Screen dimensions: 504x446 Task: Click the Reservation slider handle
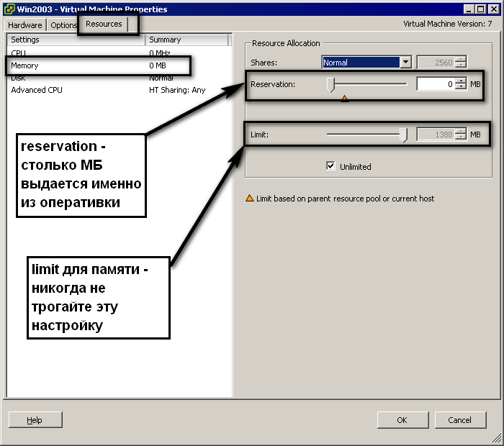coord(331,85)
